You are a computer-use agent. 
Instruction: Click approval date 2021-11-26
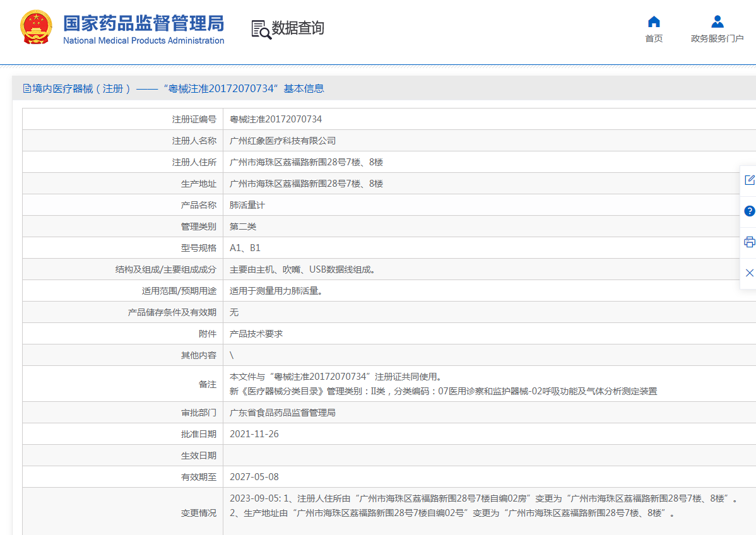click(x=254, y=434)
